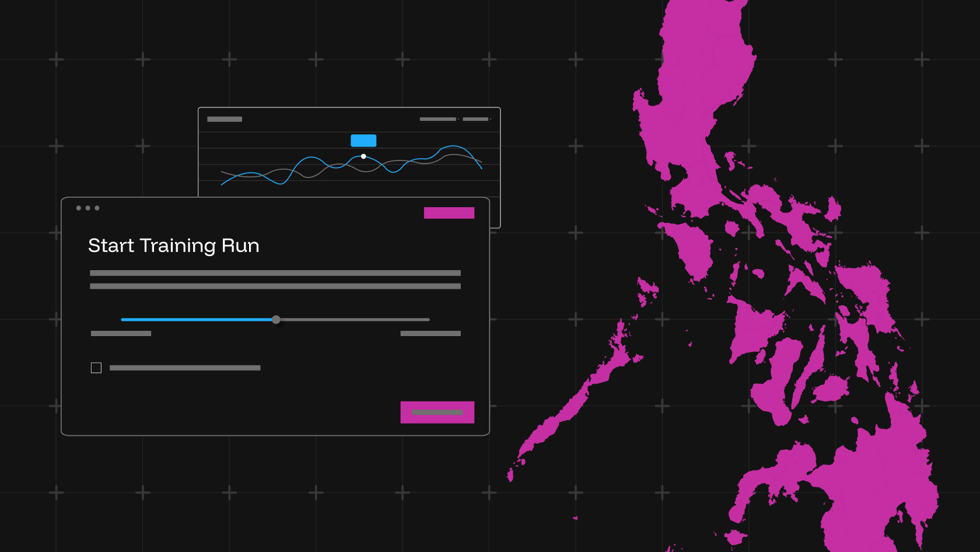
Task: Click the white data point on the chart
Action: pos(363,156)
